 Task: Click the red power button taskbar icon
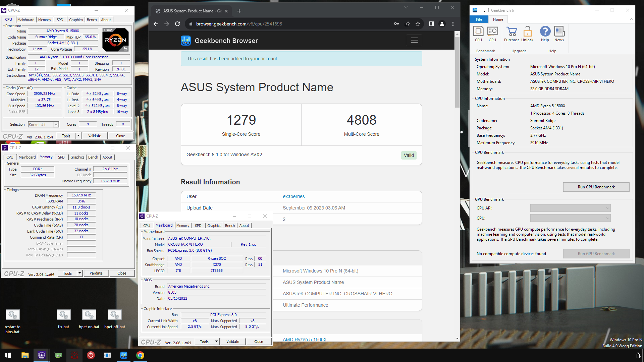[91, 355]
